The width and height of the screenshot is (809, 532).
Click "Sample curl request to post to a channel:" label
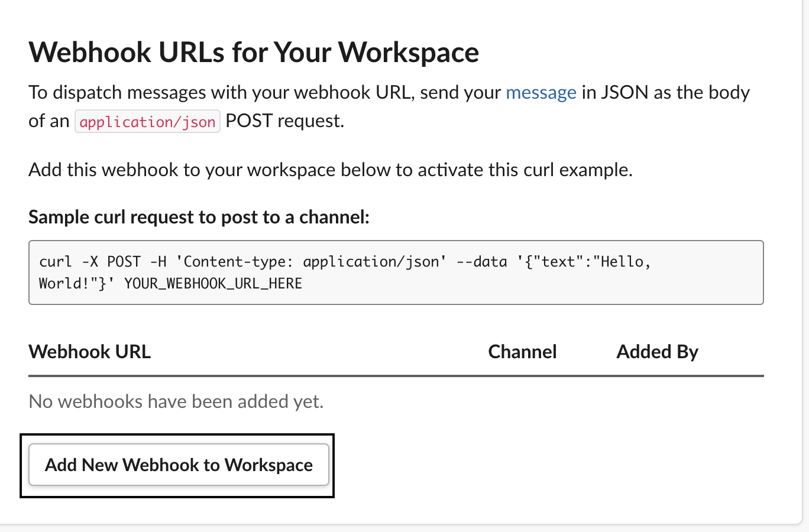tap(199, 217)
